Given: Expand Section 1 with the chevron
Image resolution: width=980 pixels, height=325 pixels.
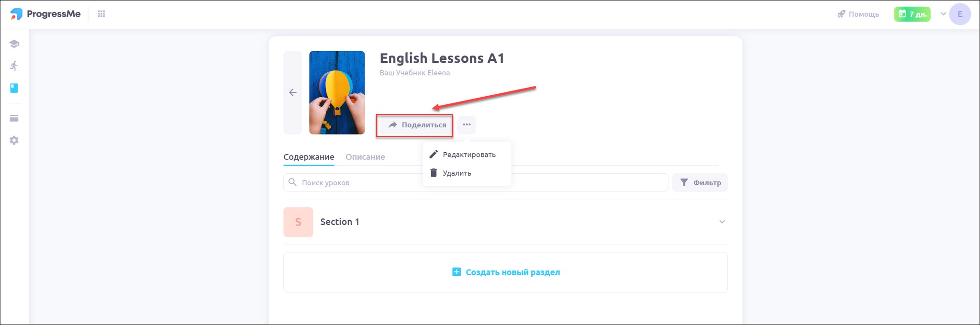Looking at the screenshot, I should click(x=722, y=222).
